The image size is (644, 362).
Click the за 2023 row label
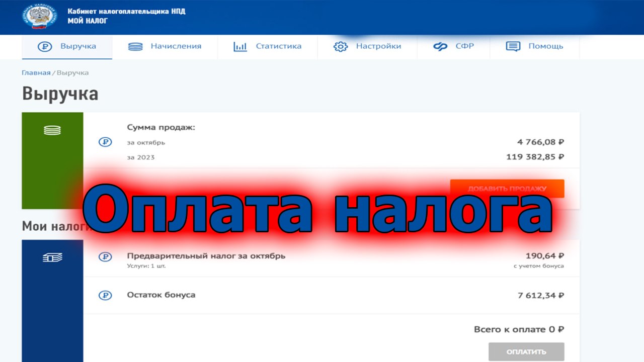tap(141, 157)
